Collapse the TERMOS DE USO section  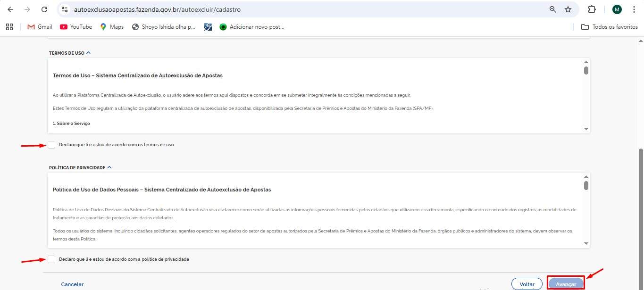[x=88, y=52]
